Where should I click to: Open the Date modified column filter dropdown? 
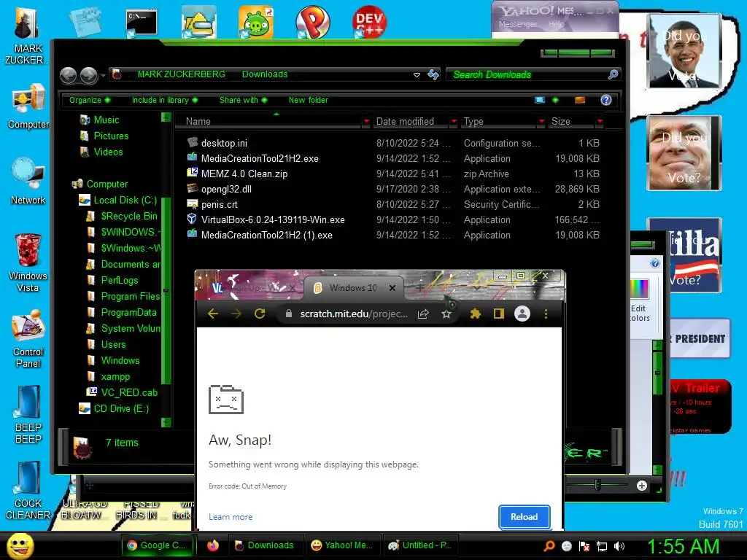point(454,122)
